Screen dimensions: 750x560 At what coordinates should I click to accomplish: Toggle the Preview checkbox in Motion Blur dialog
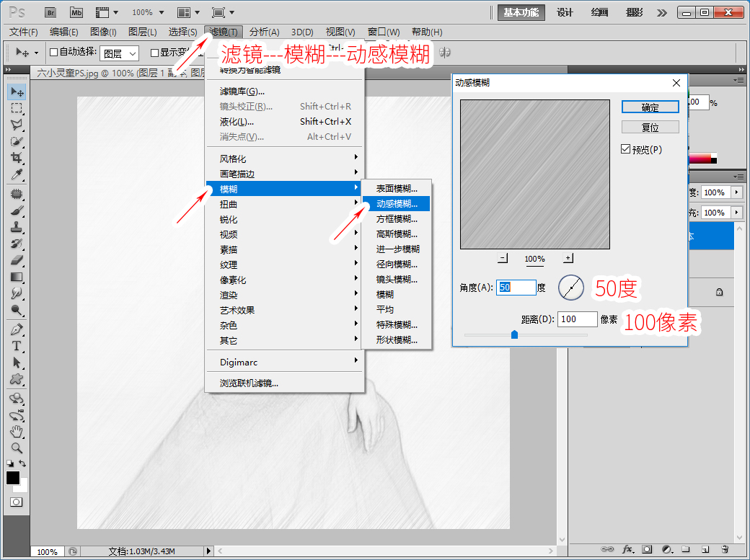tap(625, 149)
